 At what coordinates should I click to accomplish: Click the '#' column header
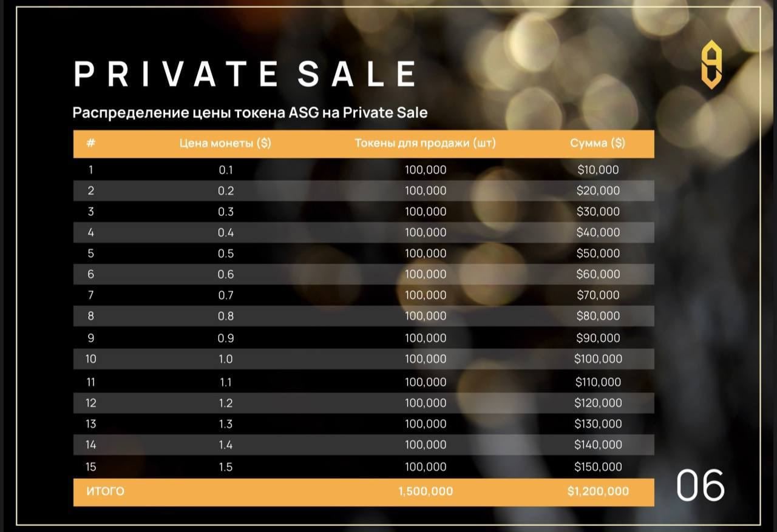(91, 144)
